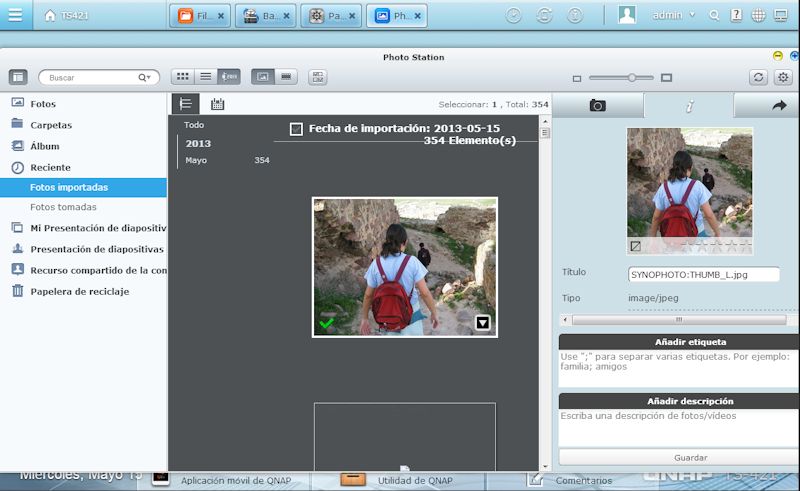Open the information details tab
The height and width of the screenshot is (491, 800).
[689, 106]
